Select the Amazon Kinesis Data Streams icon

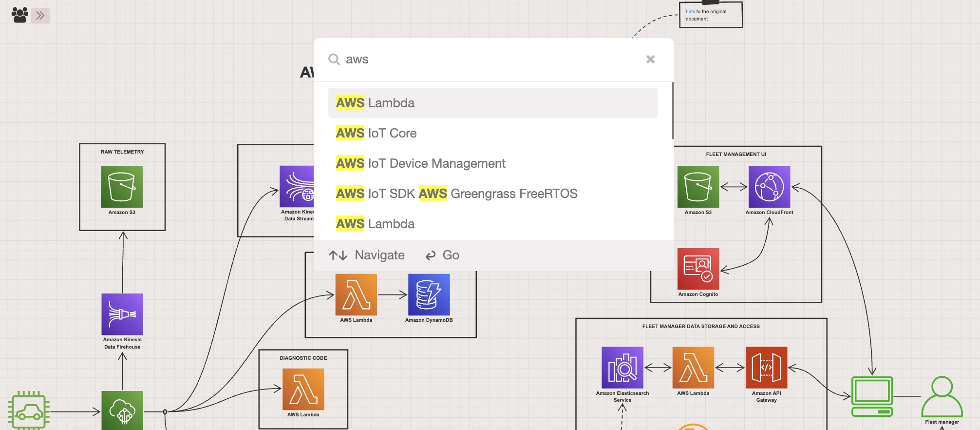coord(297,187)
